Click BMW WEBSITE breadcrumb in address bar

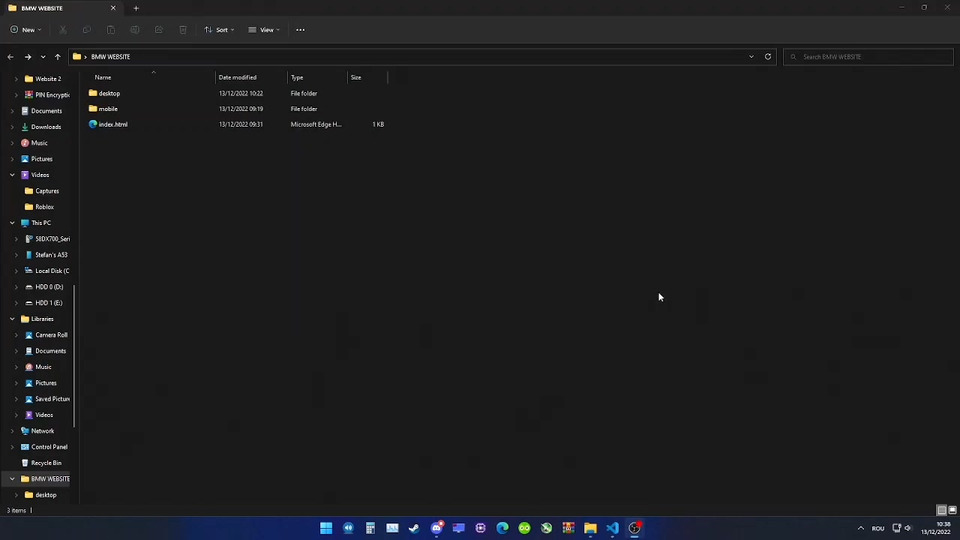point(111,57)
